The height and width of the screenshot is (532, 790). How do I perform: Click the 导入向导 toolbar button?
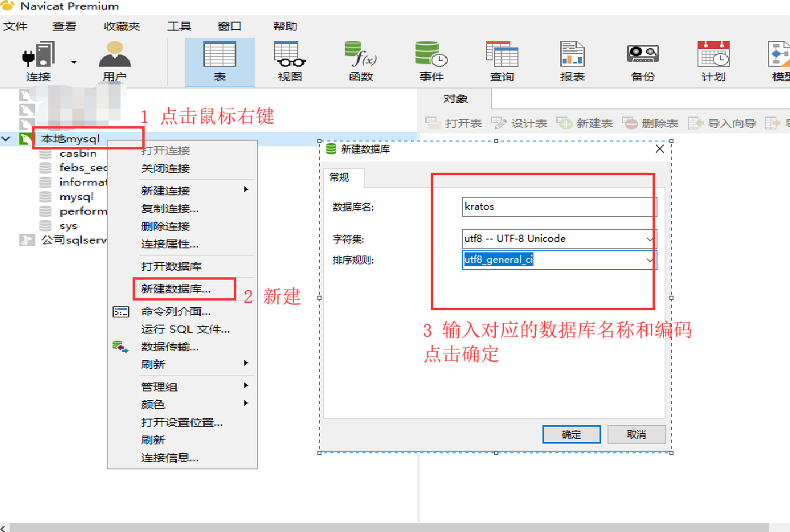click(x=722, y=123)
